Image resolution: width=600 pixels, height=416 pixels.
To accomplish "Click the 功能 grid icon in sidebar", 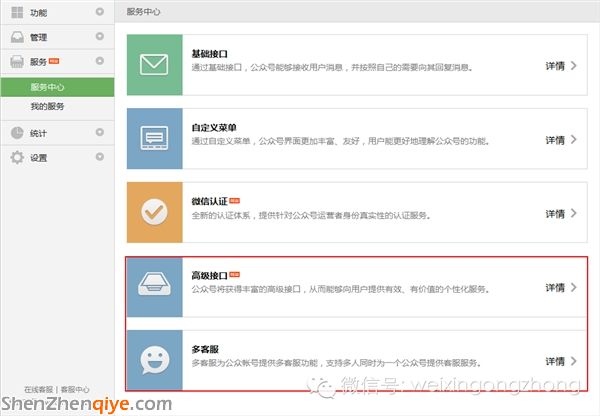I will (x=17, y=12).
